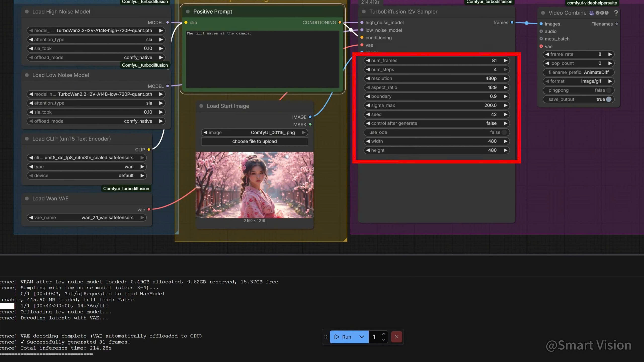Open the Run button dropdown chevron
Screen dimensions: 644x362
pyautogui.click(x=361, y=337)
